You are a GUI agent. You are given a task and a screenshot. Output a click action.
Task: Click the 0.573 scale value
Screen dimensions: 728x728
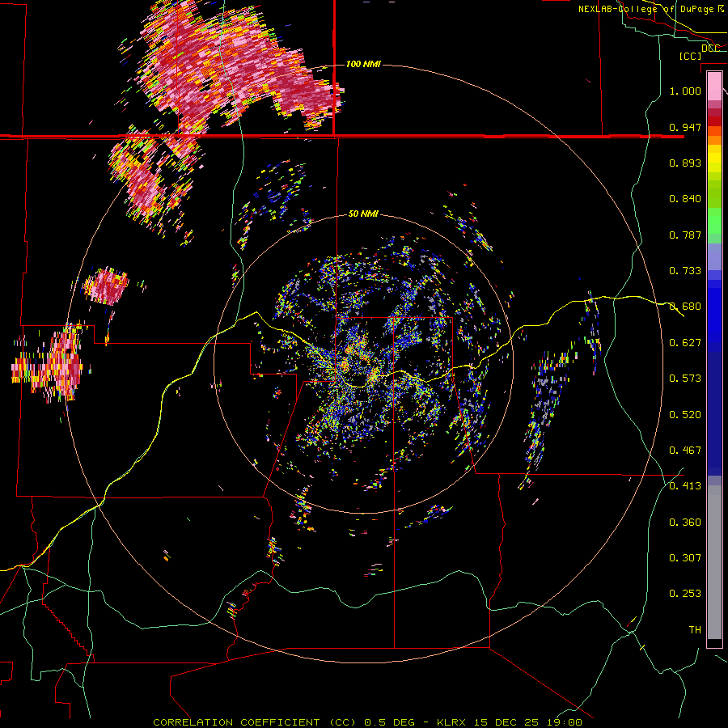(x=685, y=378)
